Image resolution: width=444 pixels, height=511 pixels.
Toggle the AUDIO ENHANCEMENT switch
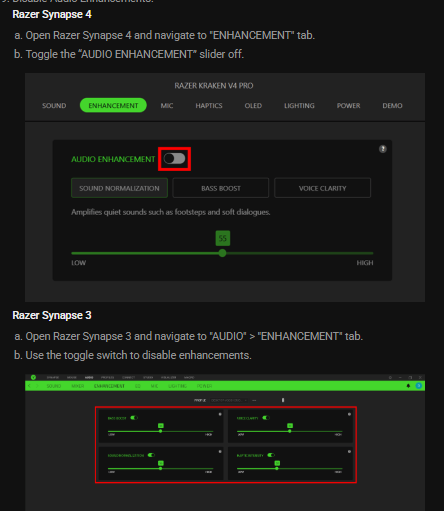click(174, 159)
